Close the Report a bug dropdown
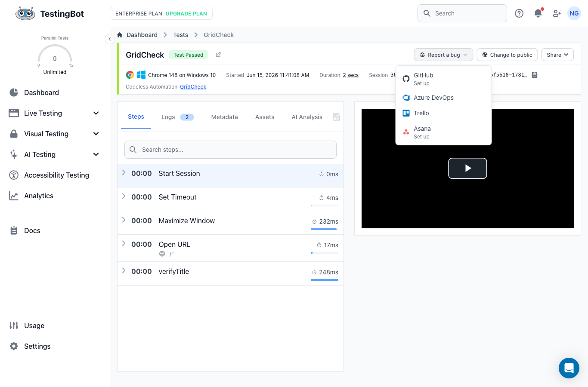The width and height of the screenshot is (588, 387). pos(443,55)
